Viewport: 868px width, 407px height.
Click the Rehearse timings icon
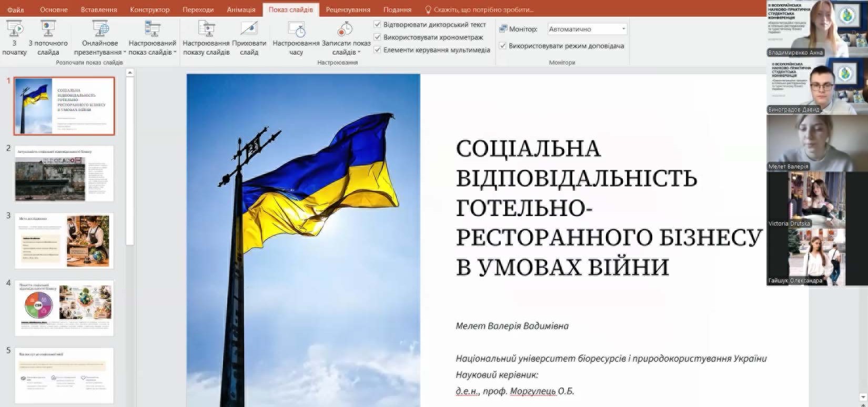(296, 29)
